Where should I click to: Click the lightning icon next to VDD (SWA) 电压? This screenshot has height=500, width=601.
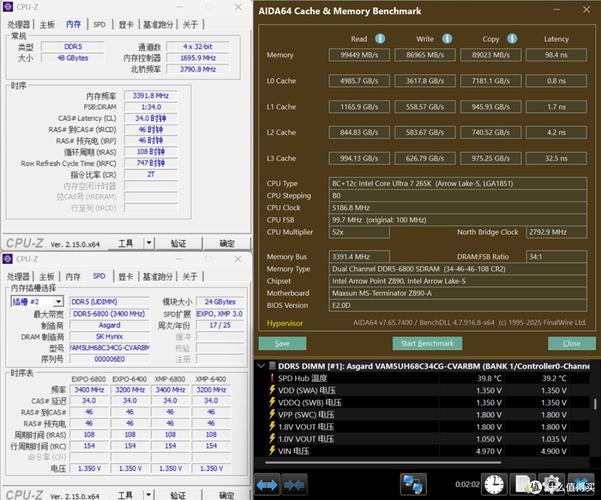pyautogui.click(x=273, y=390)
